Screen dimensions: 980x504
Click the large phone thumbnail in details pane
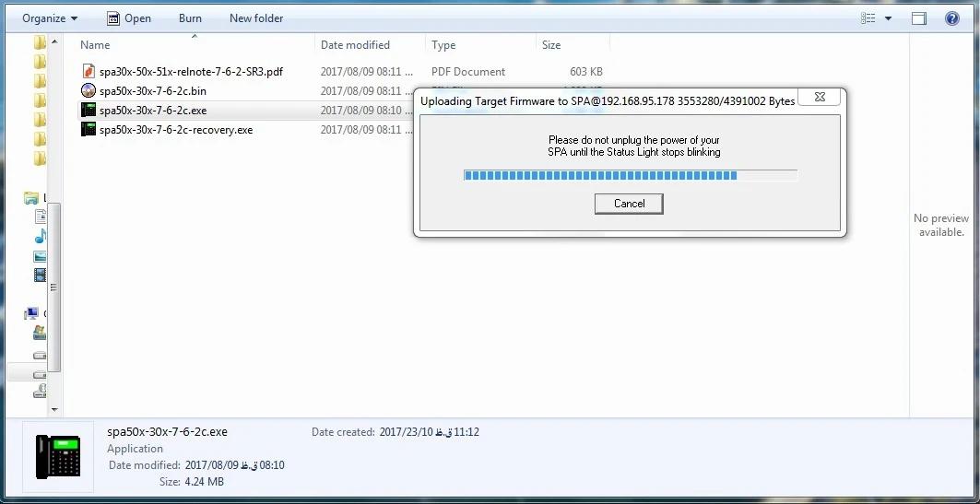coord(58,456)
